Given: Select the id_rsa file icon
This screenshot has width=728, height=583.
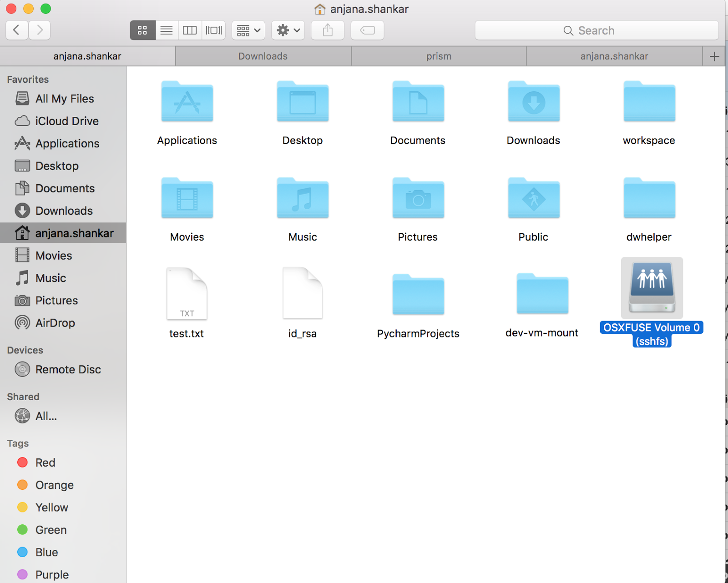Looking at the screenshot, I should 303,293.
